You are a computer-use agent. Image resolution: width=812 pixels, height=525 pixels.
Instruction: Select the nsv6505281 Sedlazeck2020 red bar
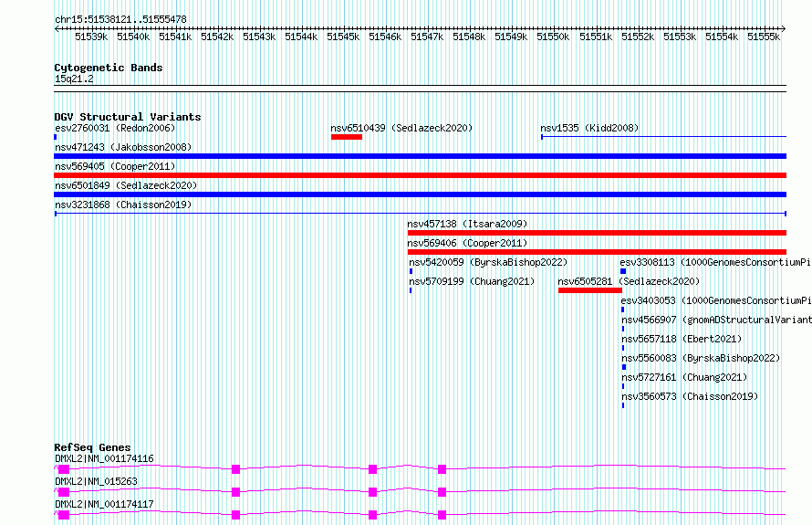(x=589, y=290)
